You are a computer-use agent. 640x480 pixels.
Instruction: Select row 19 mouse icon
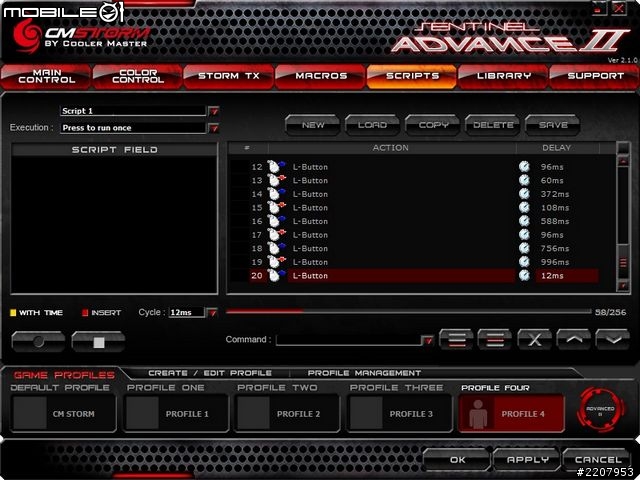276,262
